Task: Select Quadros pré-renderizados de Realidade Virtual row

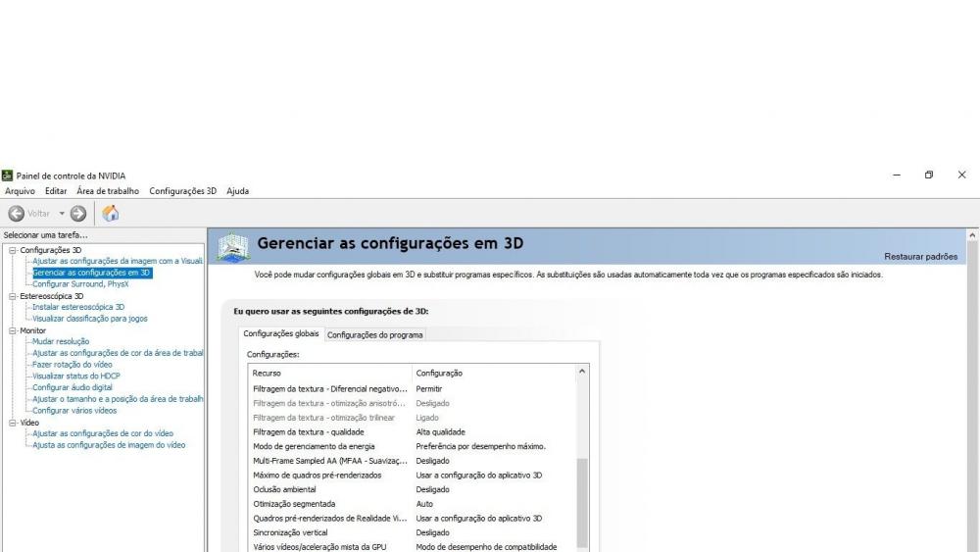Action: point(412,519)
